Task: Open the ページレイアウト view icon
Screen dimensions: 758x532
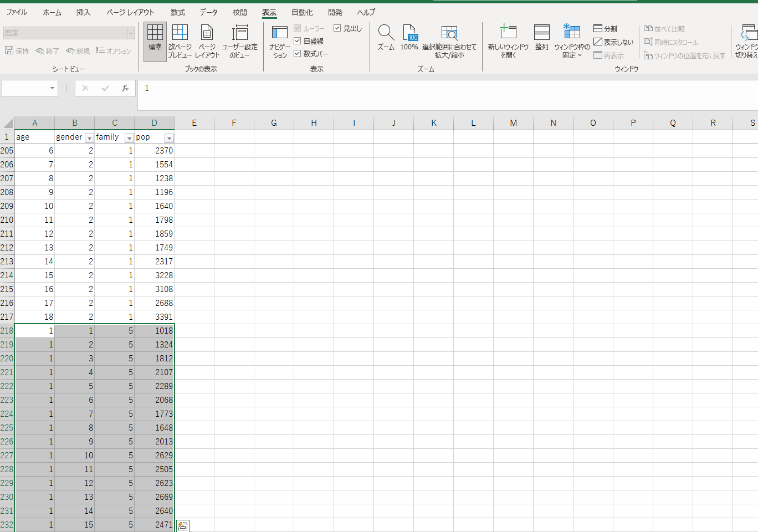Action: 207,33
